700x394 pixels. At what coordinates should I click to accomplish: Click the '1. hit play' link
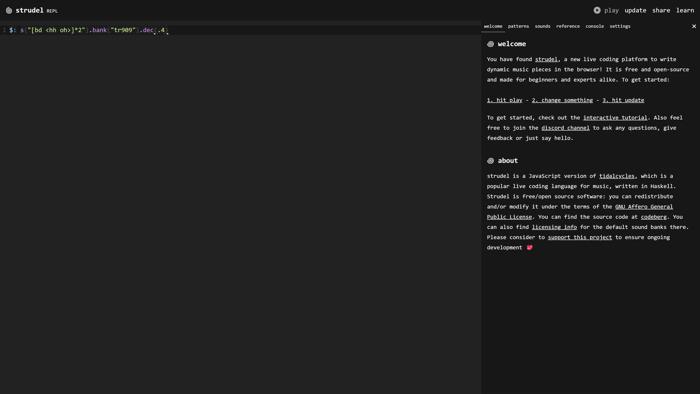point(504,100)
